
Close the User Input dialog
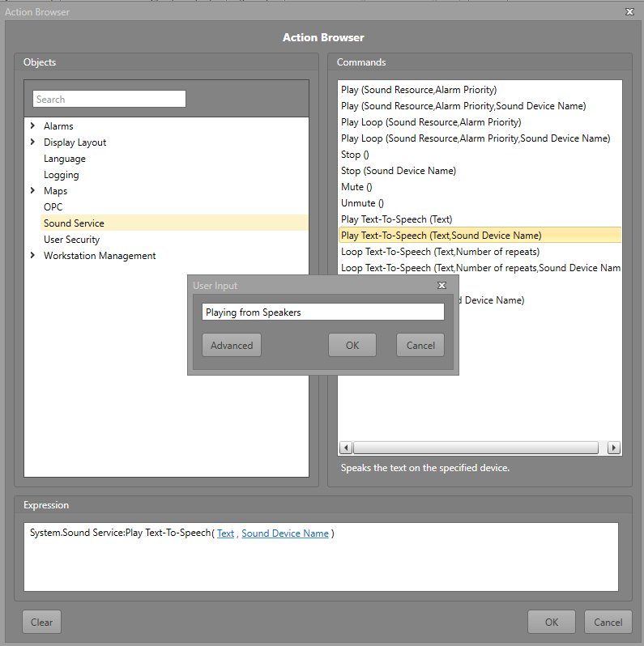pyautogui.click(x=441, y=286)
